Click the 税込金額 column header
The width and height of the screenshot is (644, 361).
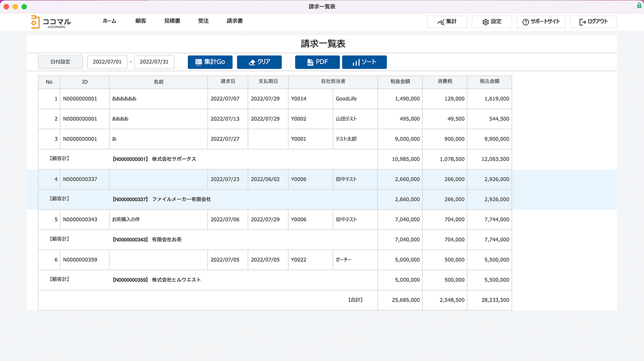point(489,82)
